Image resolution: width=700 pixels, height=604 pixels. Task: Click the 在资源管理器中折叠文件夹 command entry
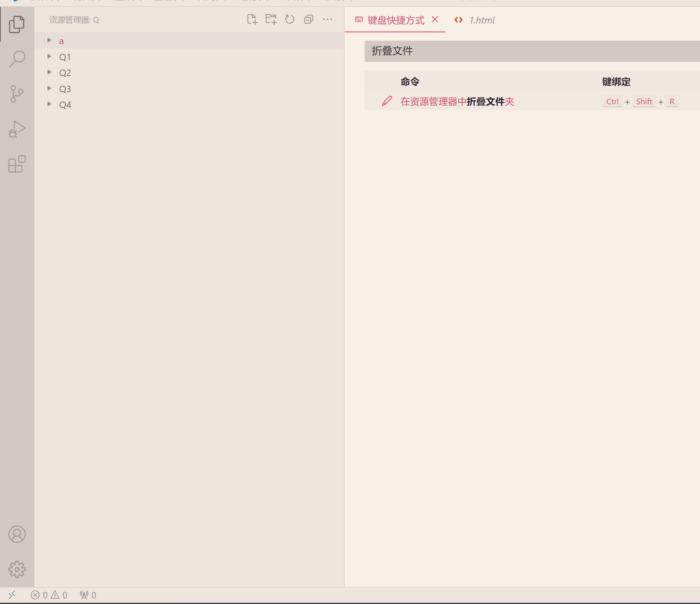pyautogui.click(x=457, y=101)
